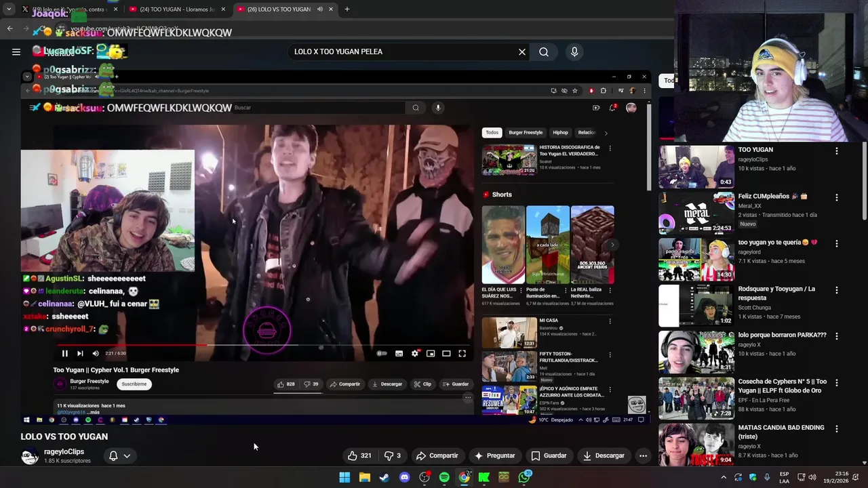Switch the ESP LAA input language
Image resolution: width=868 pixels, height=488 pixels.
(x=784, y=477)
